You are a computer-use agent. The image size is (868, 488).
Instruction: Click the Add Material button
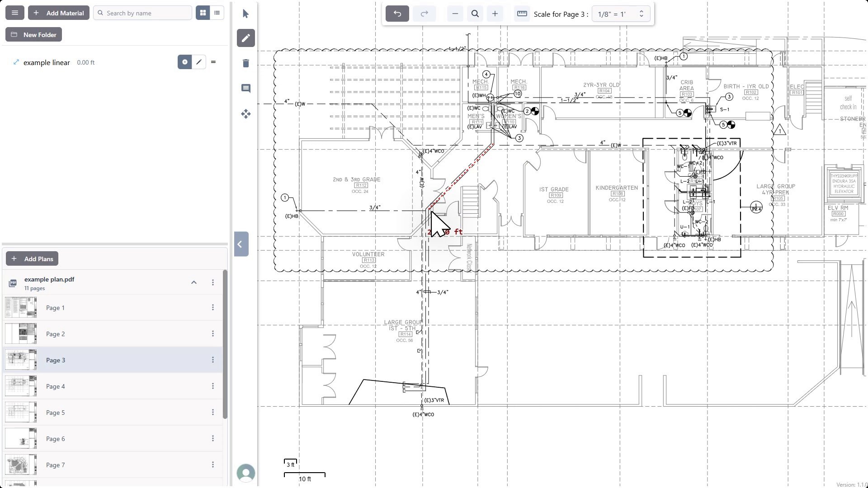click(x=59, y=13)
